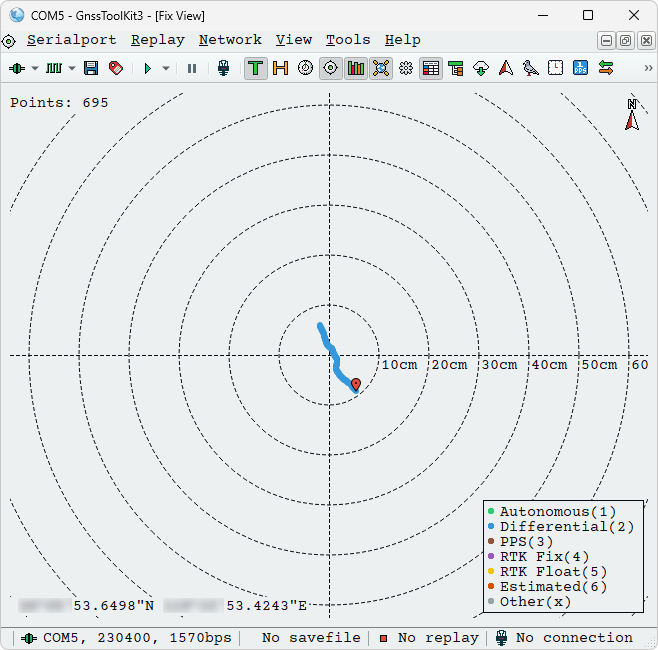This screenshot has height=650, width=658.
Task: Click the blue differential track line
Action: [x=335, y=356]
